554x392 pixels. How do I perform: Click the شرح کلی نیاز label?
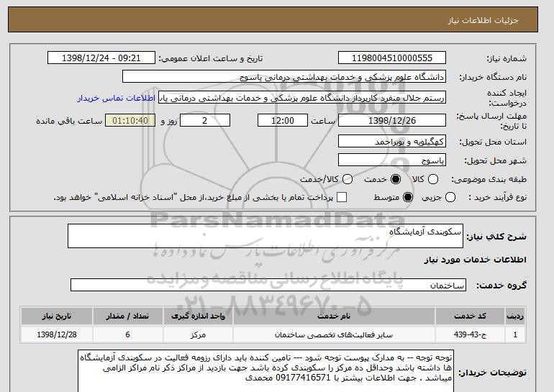[496, 237]
